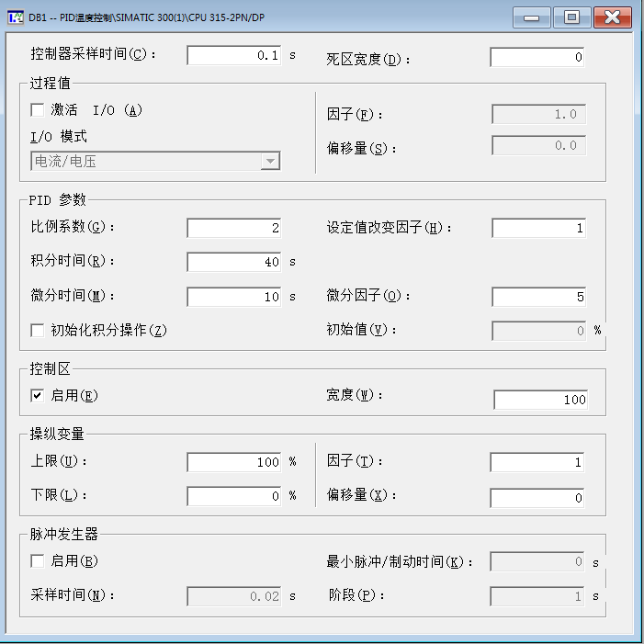The image size is (644, 644).
Task: Enable the 激活 I/O checkbox
Action: pos(38,110)
